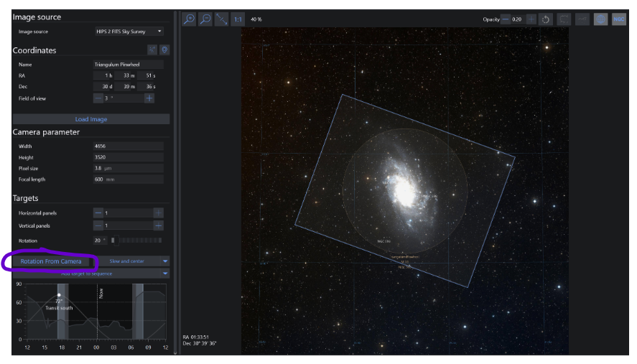The width and height of the screenshot is (637, 364).
Task: Increase Horizontal panels count
Action: (x=159, y=213)
